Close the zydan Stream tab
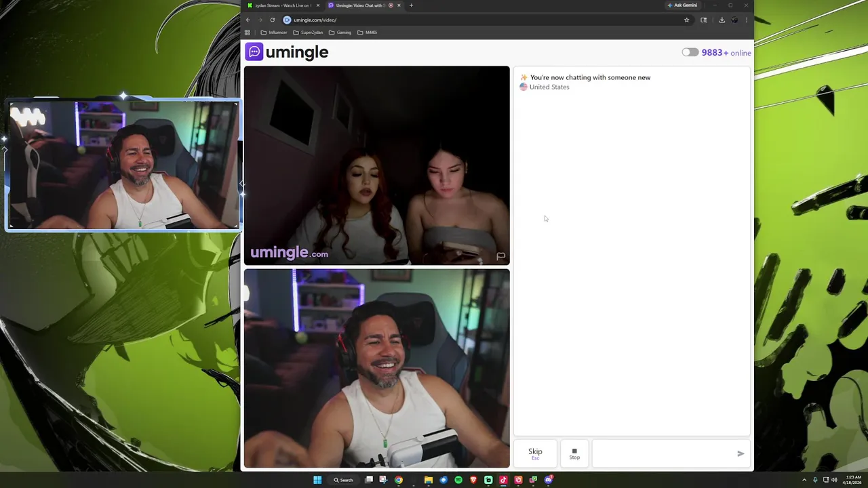The image size is (868, 488). tap(317, 5)
